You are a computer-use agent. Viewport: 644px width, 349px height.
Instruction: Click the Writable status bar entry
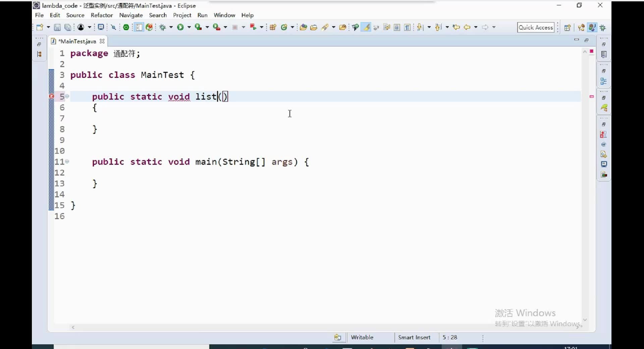coord(362,337)
